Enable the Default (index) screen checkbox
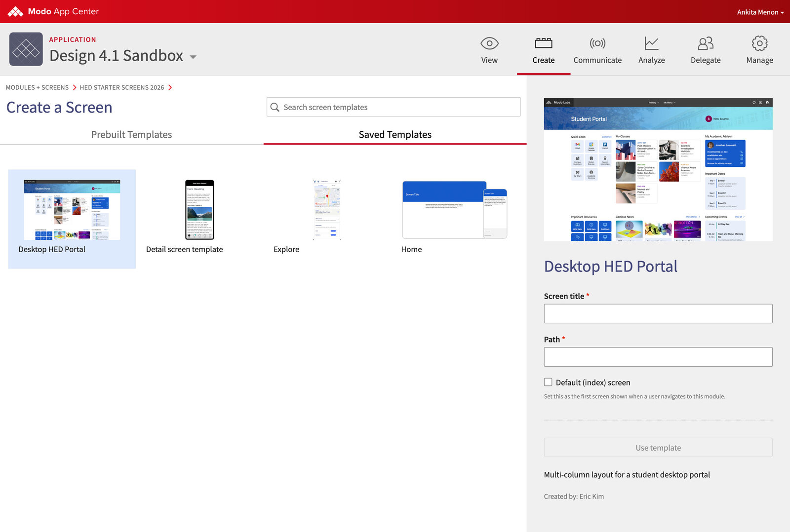 548,382
